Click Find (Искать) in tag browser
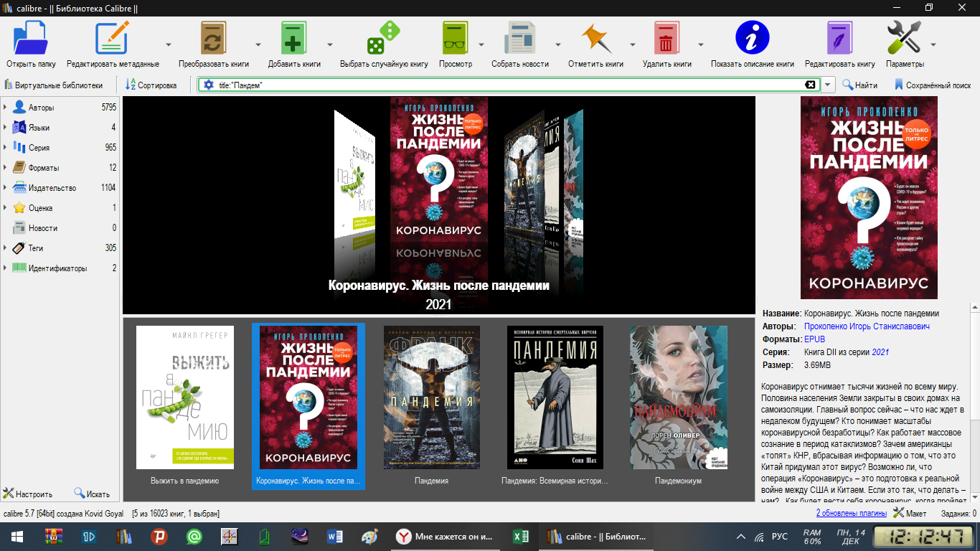The height and width of the screenshot is (551, 980). click(92, 494)
